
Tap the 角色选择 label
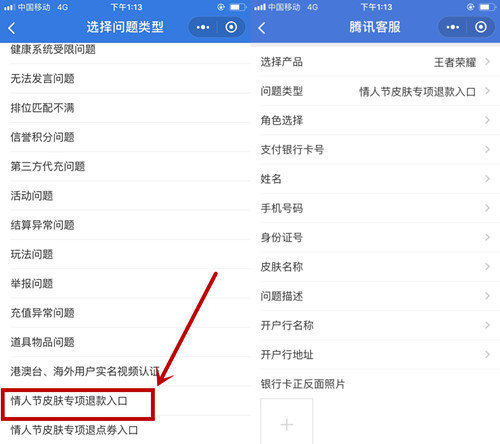pos(282,120)
